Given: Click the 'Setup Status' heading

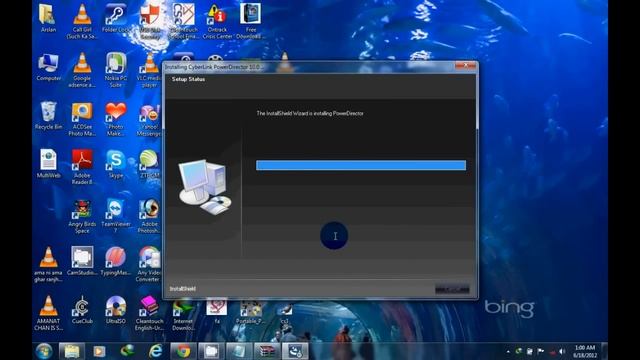Looking at the screenshot, I should click(188, 79).
